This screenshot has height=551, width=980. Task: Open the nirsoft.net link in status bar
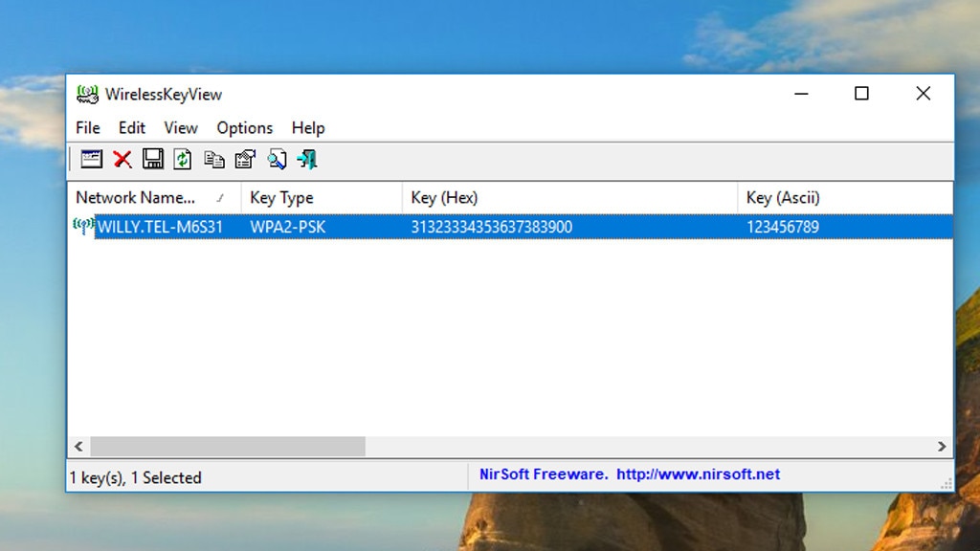click(x=698, y=474)
